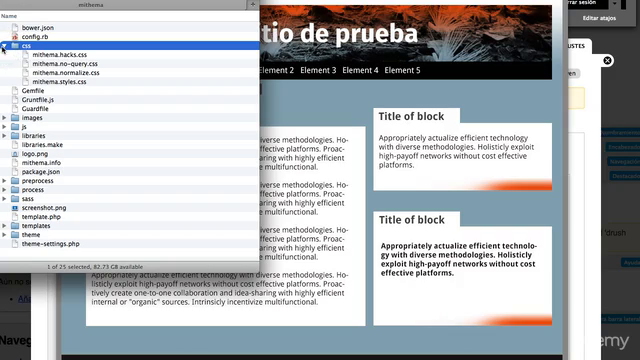Viewport: 640px width, 360px height.
Task: Click the sass folder icon
Action: [15, 199]
